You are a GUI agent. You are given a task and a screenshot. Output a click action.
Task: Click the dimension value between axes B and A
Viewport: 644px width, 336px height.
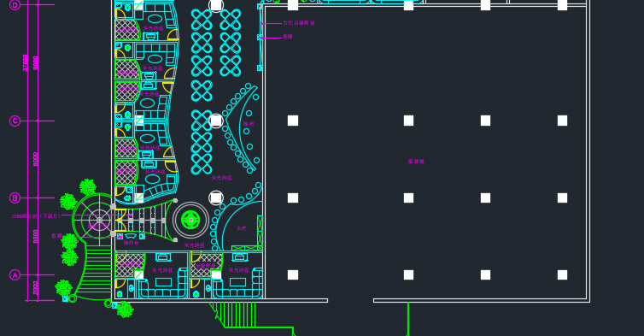coord(36,236)
